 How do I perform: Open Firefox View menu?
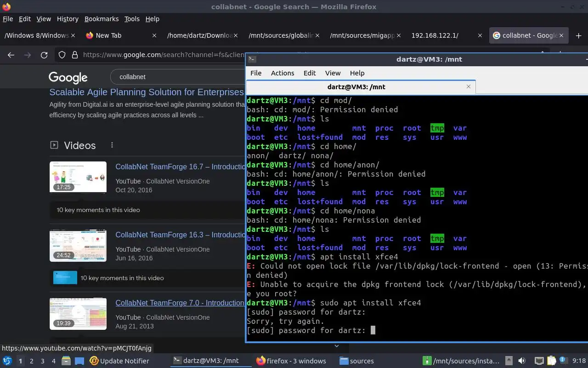44,19
